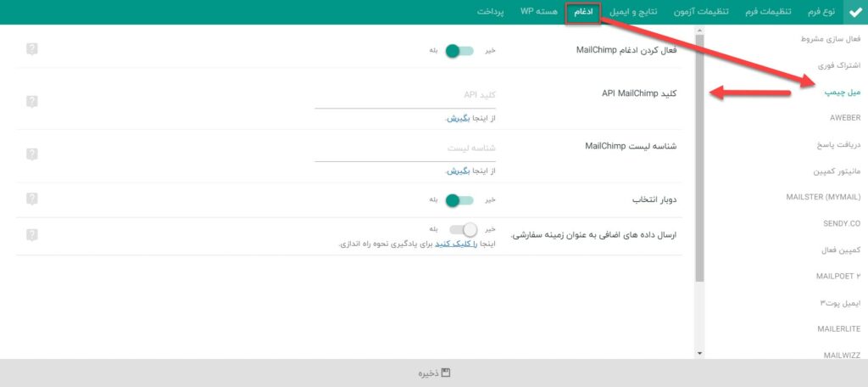Viewport: 868px width, 387px height.
Task: Select فعال سازی مشروط in sidebar
Action: (x=831, y=39)
